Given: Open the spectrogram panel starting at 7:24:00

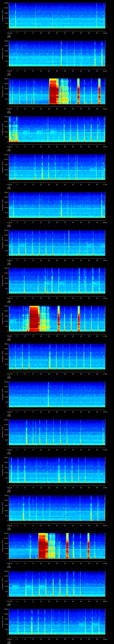Looking at the screenshot, I should pyautogui.click(x=57, y=91).
